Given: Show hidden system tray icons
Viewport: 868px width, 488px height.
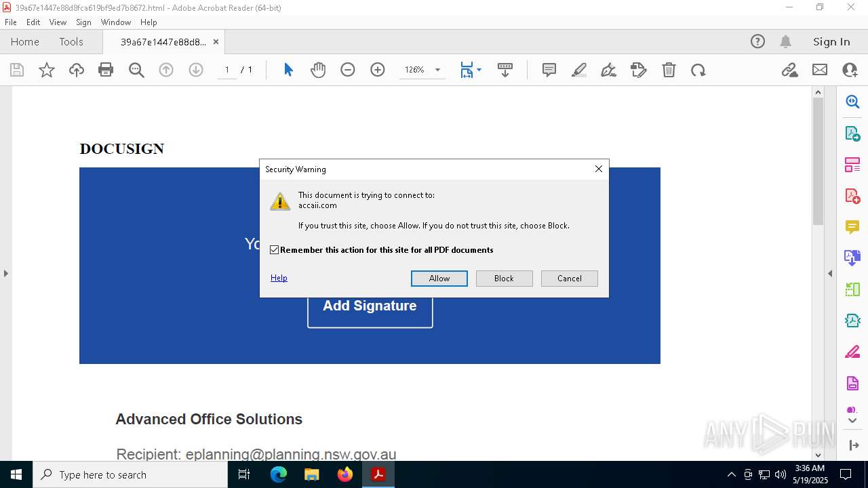Looking at the screenshot, I should click(x=731, y=474).
